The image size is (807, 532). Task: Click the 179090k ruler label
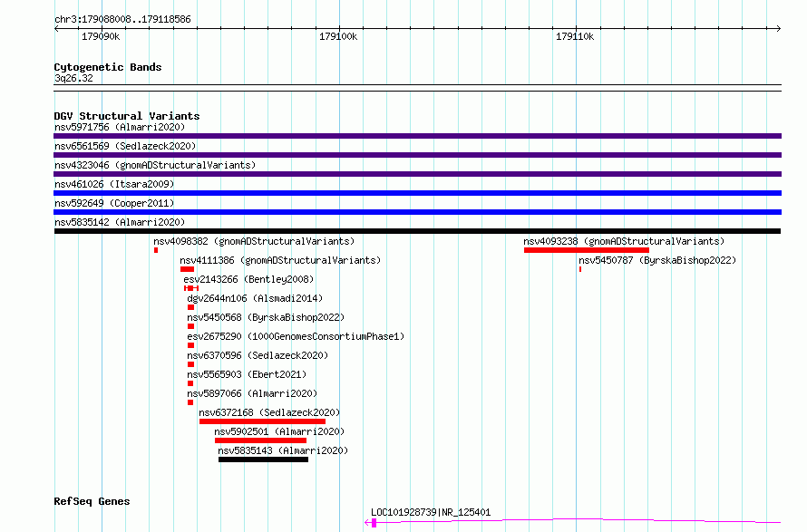101,36
